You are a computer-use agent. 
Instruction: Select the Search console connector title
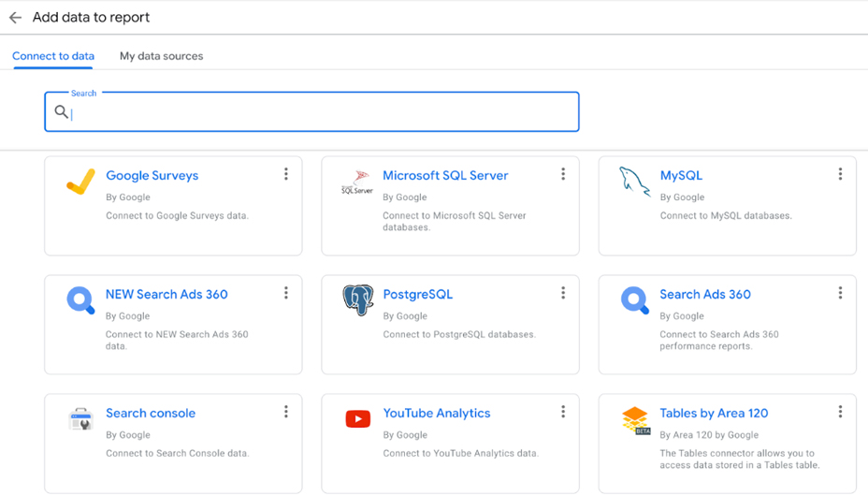pyautogui.click(x=151, y=413)
